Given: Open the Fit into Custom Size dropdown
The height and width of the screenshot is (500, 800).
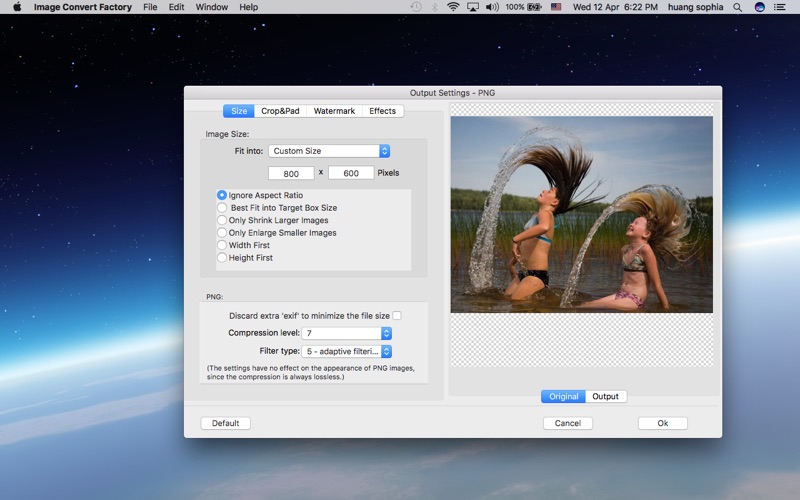Looking at the screenshot, I should 329,151.
